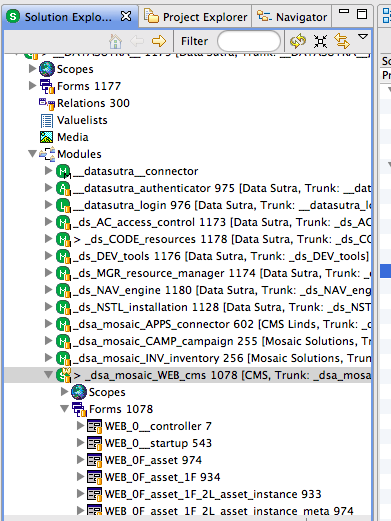Click into the Filter text field
Viewport: 391px width, 521px height.
point(249,41)
